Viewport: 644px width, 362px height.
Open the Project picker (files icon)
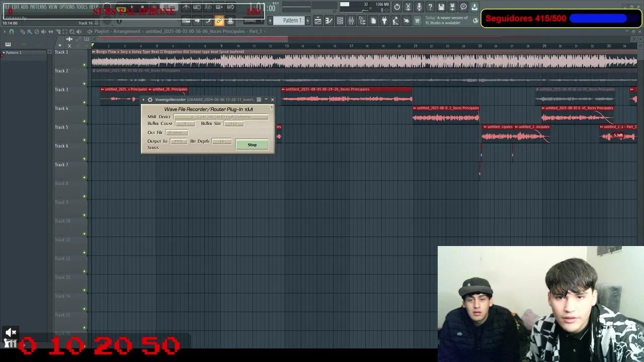[x=373, y=21]
